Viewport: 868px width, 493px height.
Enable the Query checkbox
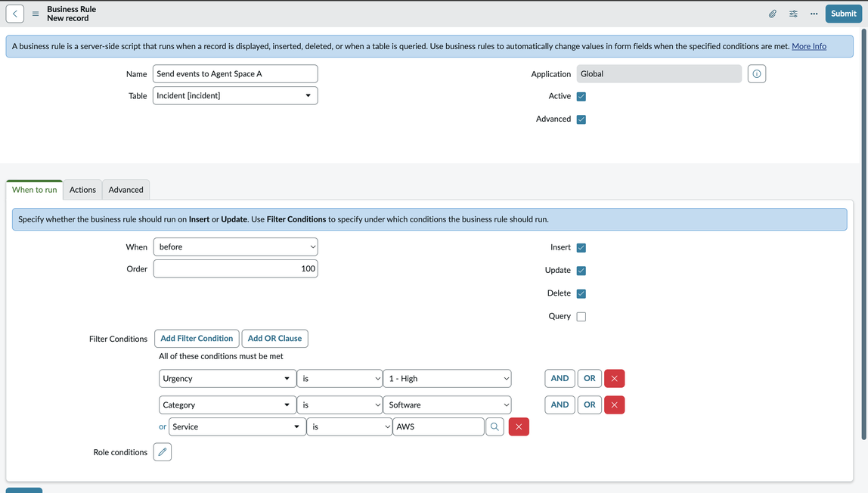(x=581, y=317)
